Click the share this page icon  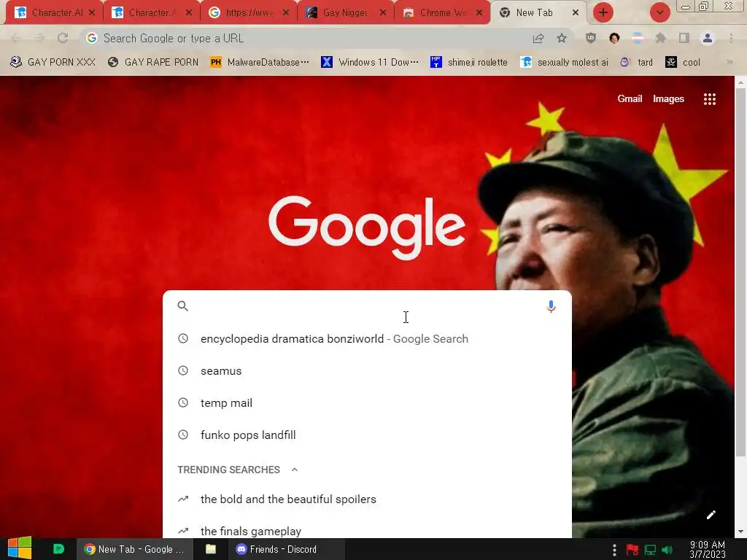[x=538, y=38]
